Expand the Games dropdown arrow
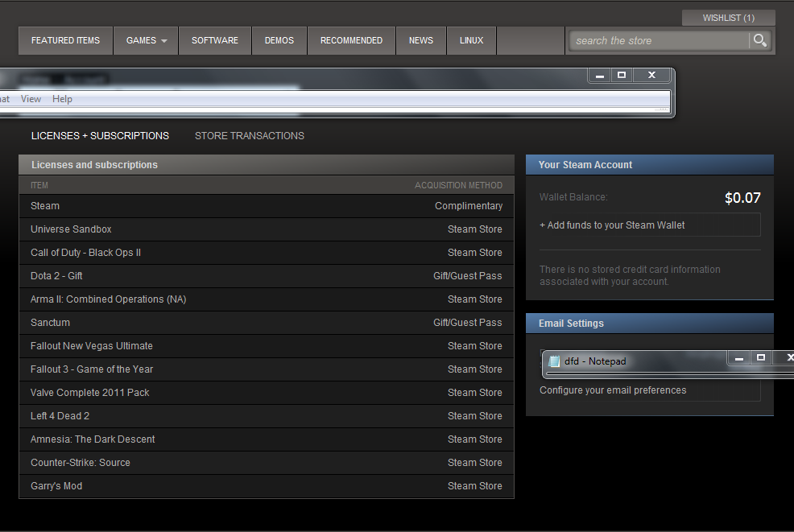 point(164,41)
